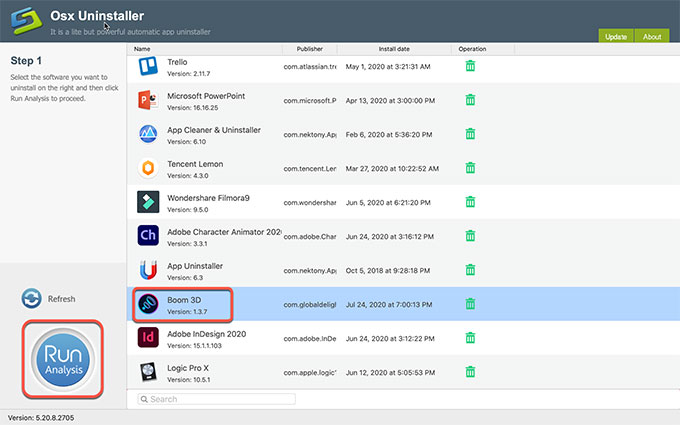Click trash icon for Adobe InDesign 2020
Viewport: 680px width, 425px height.
tap(470, 337)
